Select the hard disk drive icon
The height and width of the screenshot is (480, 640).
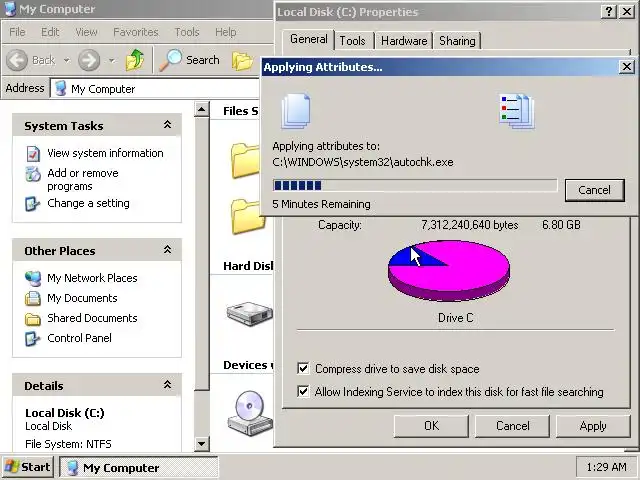250,313
